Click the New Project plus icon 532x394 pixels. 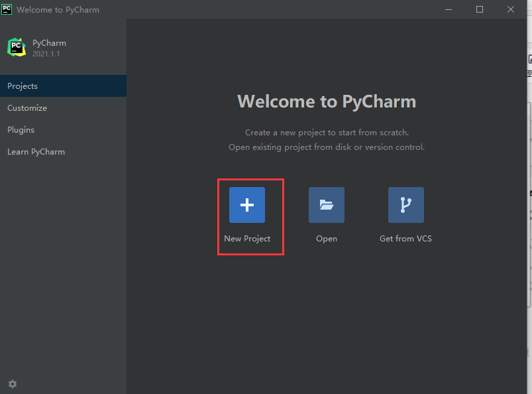(x=247, y=205)
